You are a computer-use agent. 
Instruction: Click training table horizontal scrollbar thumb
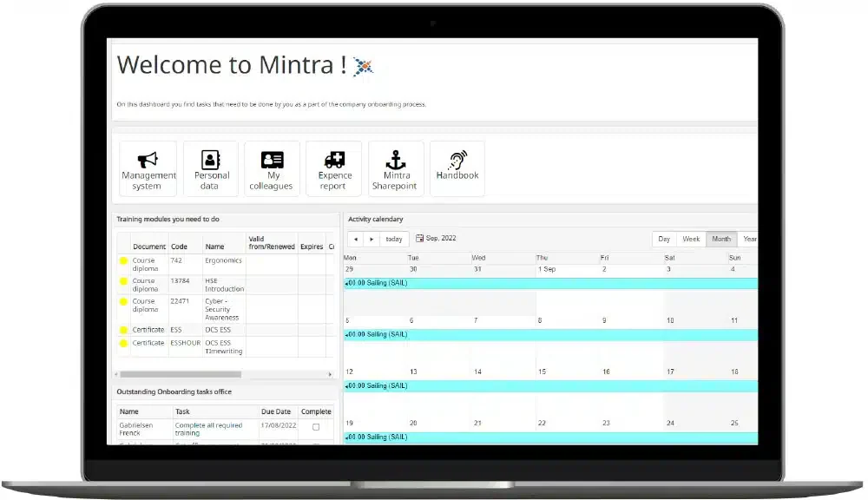(181, 374)
